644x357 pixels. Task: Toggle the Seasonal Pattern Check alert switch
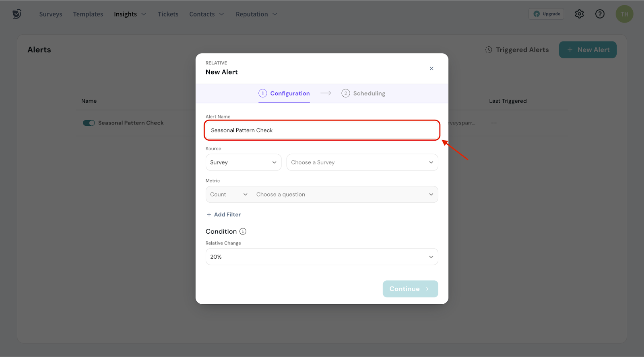click(x=89, y=123)
